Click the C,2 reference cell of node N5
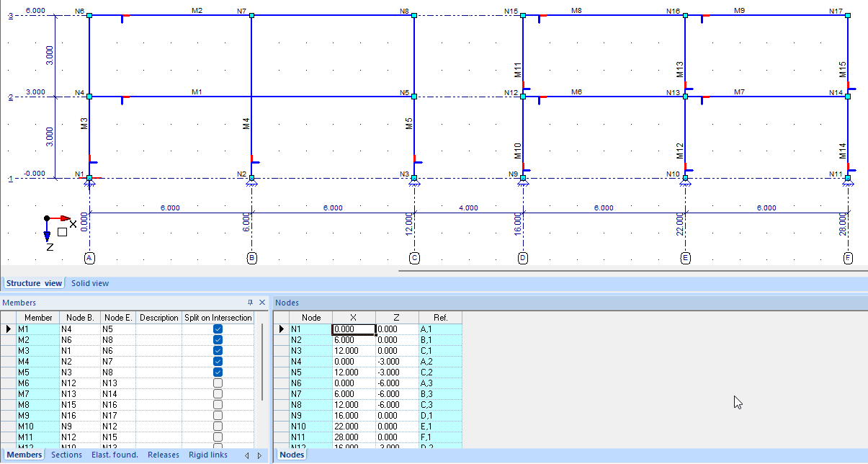 coord(440,372)
